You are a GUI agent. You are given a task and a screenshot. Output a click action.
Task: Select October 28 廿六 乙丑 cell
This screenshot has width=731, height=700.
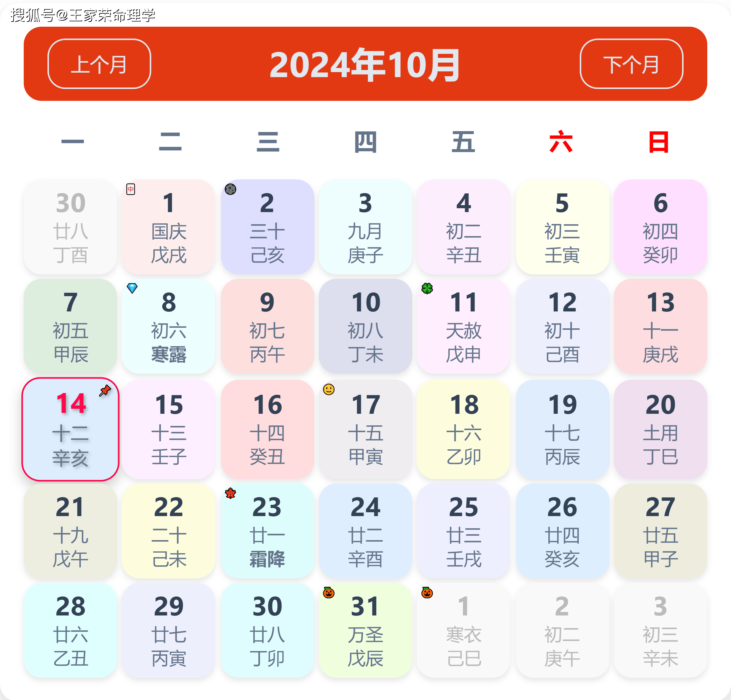71,630
